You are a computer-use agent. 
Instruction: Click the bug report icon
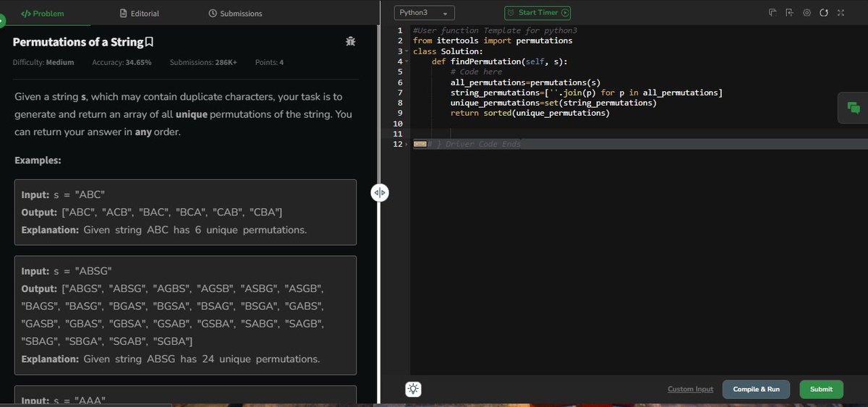(351, 42)
